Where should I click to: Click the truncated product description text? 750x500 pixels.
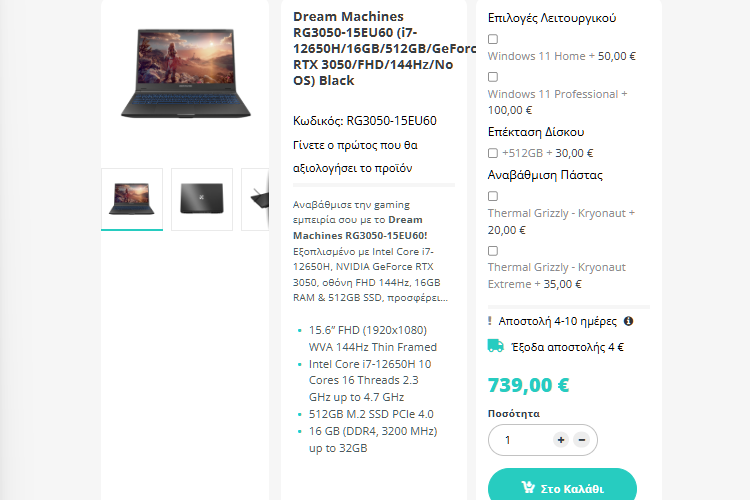point(370,251)
